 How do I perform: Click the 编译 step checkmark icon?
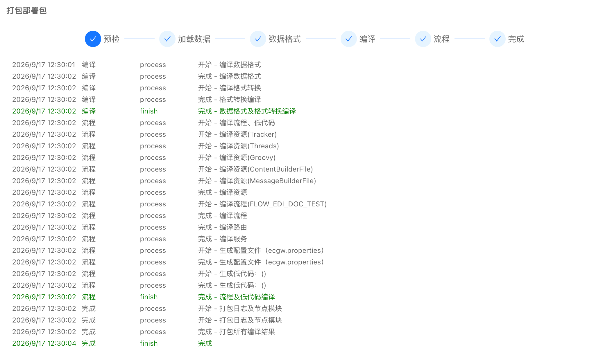tap(349, 39)
